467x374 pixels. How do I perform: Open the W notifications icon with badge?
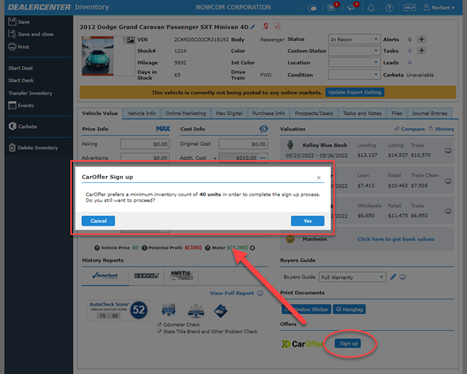[x=332, y=7]
